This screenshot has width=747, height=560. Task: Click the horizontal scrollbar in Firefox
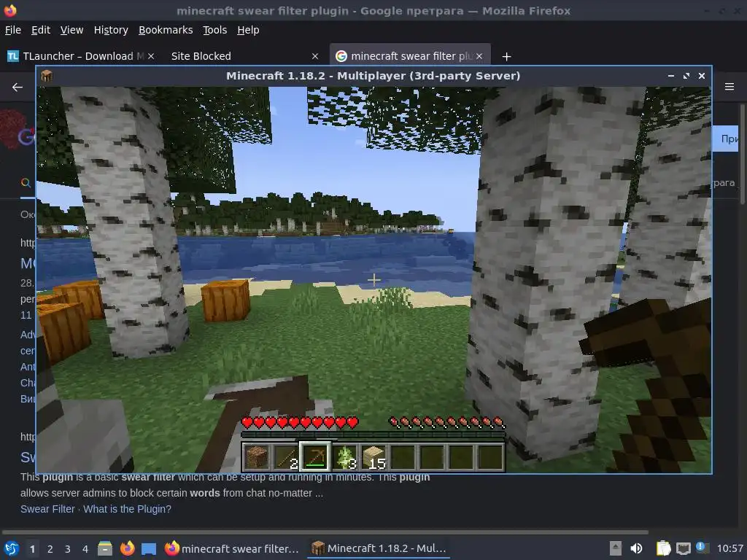click(325, 532)
